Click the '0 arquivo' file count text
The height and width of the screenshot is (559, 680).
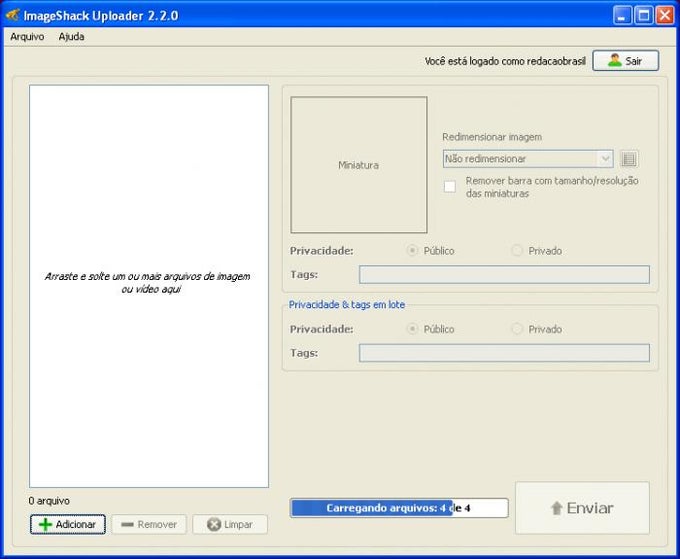[x=49, y=501]
